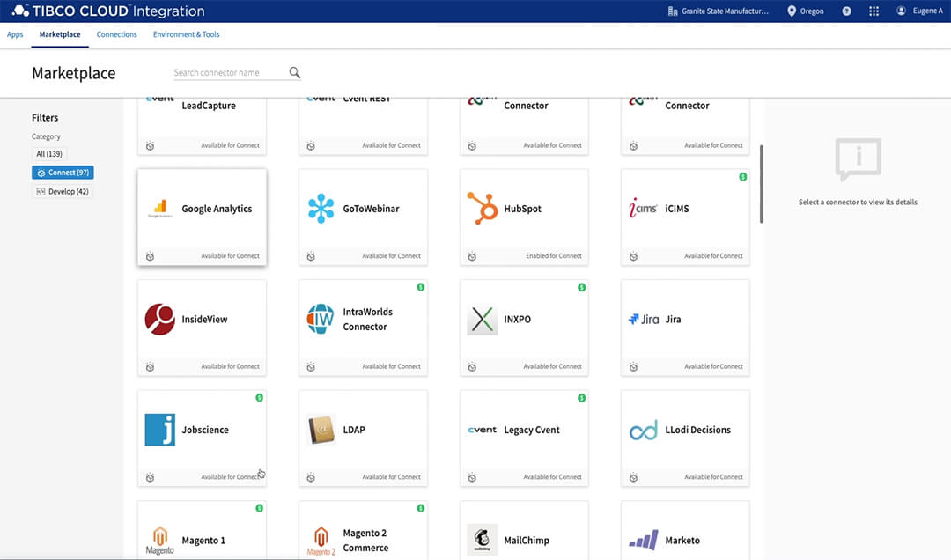Click the MailChimp monkey logo

tap(483, 540)
